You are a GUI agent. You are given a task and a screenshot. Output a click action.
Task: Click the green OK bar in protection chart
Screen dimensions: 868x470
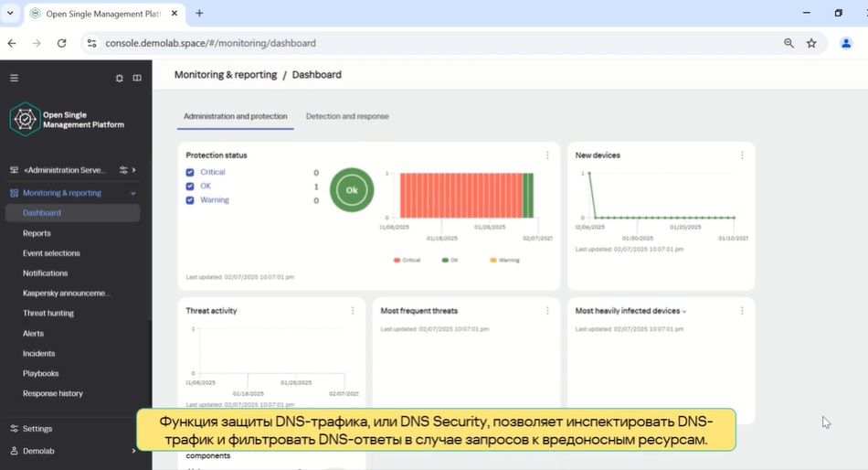(x=528, y=195)
